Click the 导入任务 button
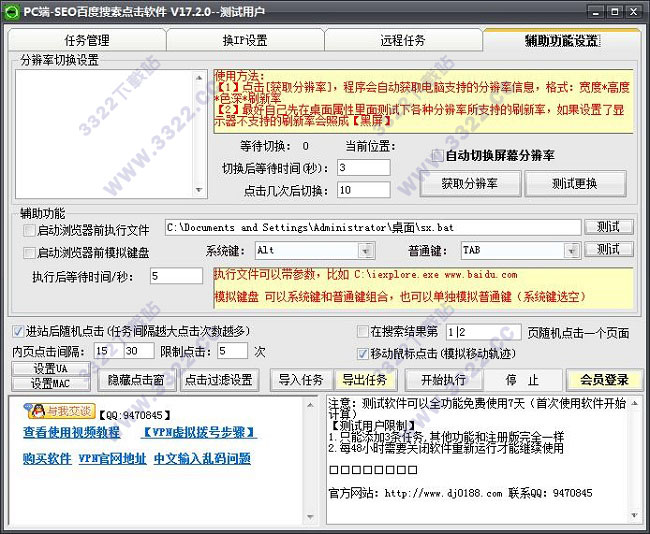Image resolution: width=650 pixels, height=534 pixels. click(301, 380)
